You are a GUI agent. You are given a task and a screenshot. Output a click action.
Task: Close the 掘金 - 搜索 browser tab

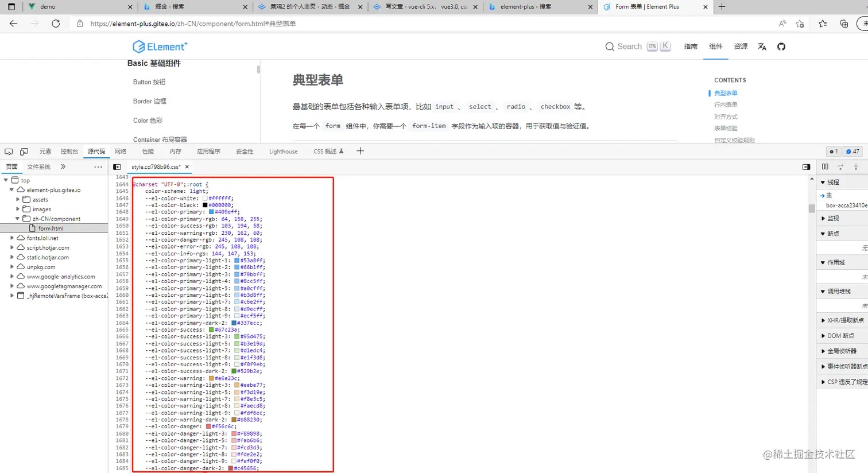click(246, 7)
